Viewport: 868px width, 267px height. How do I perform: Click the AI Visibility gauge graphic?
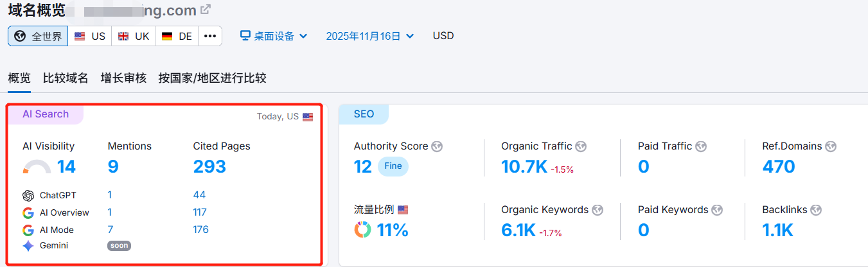point(37,168)
